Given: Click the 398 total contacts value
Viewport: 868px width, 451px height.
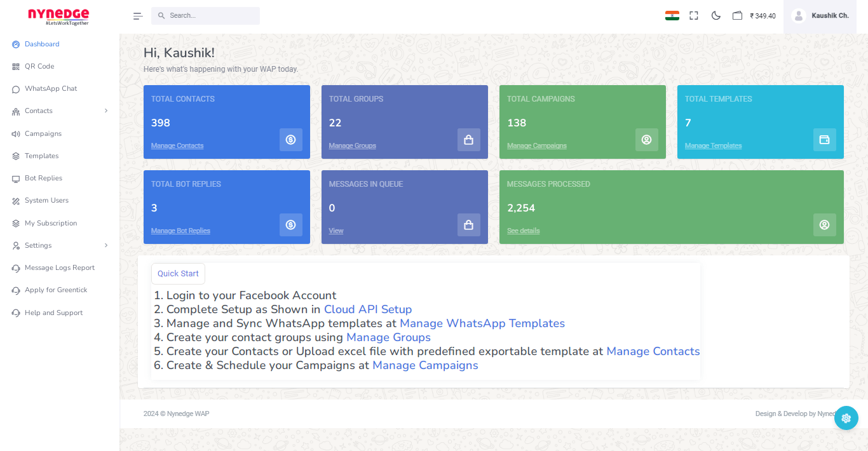Looking at the screenshot, I should [x=160, y=123].
